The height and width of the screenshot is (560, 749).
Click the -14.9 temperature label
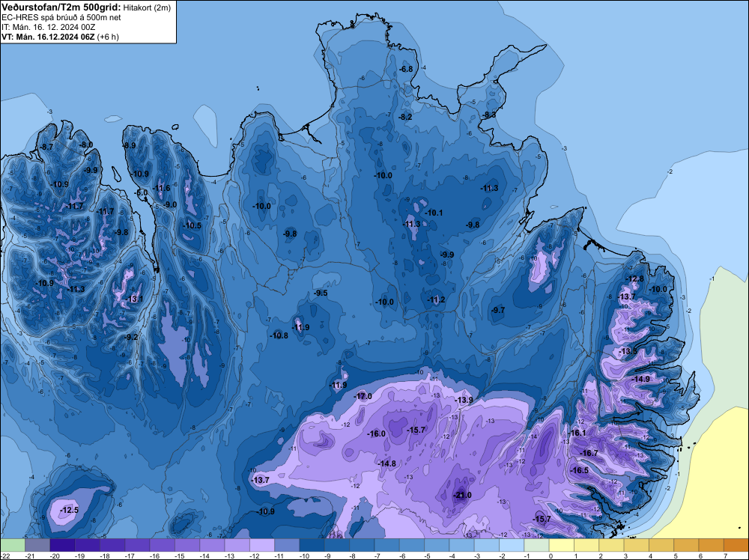[x=641, y=379]
